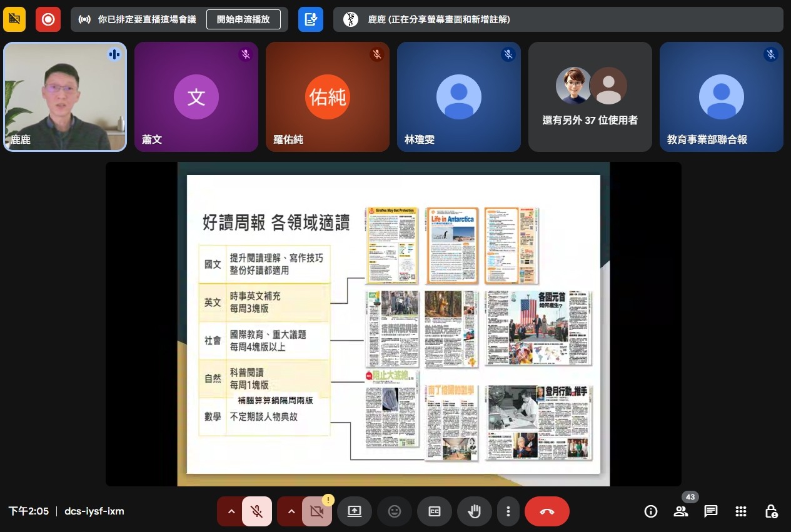Open the activities apps grid
The width and height of the screenshot is (791, 532).
(x=740, y=511)
